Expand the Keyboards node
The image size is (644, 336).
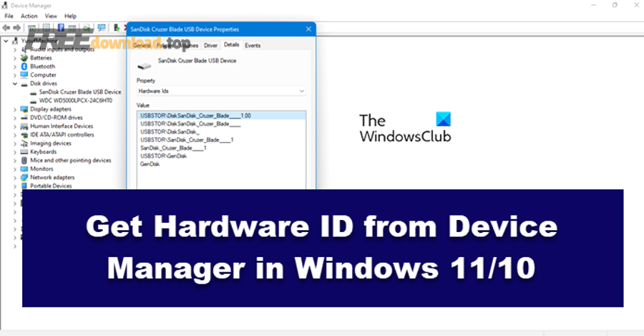pos(15,152)
